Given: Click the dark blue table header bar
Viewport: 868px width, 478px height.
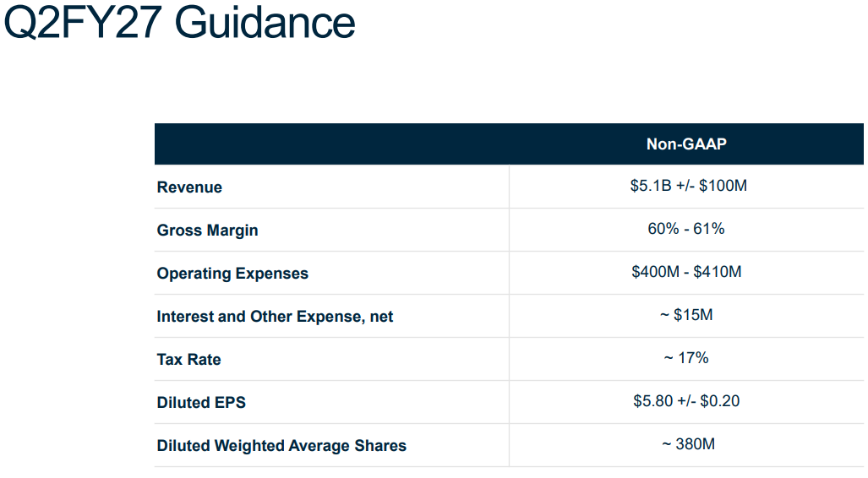Looking at the screenshot, I should tap(509, 144).
